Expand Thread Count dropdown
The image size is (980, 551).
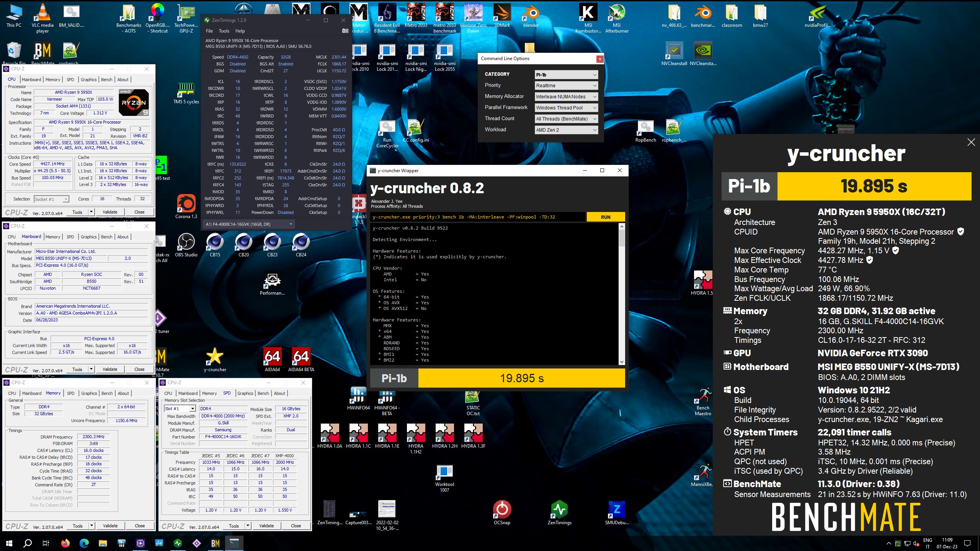click(x=566, y=119)
